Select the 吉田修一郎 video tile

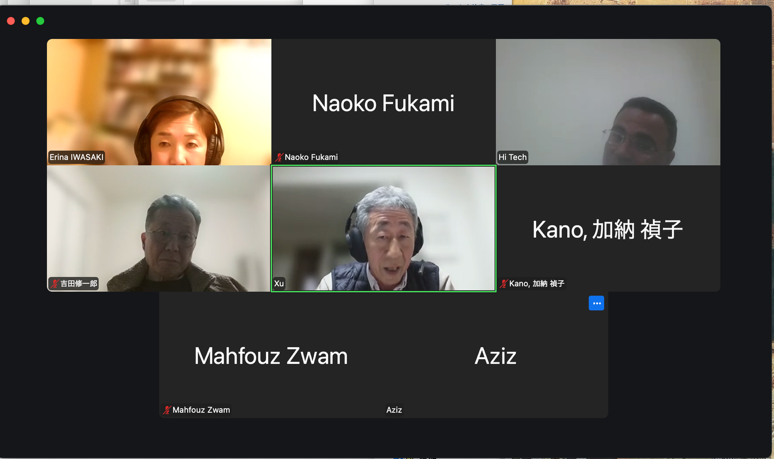[159, 229]
